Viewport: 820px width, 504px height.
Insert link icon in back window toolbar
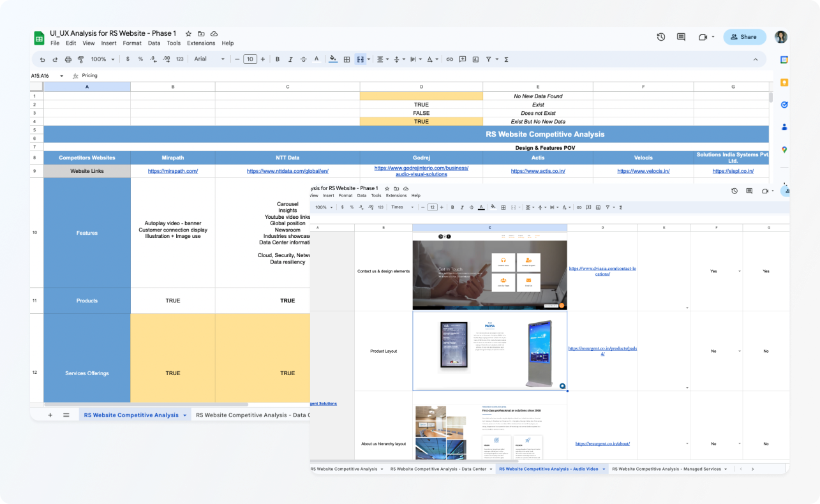click(x=449, y=59)
